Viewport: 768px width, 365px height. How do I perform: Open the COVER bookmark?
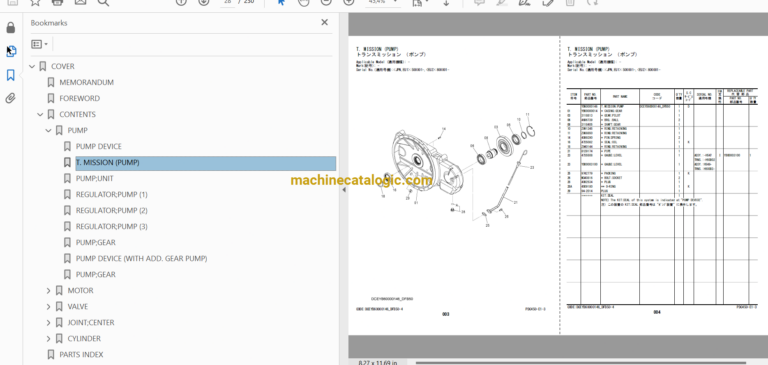tap(63, 67)
